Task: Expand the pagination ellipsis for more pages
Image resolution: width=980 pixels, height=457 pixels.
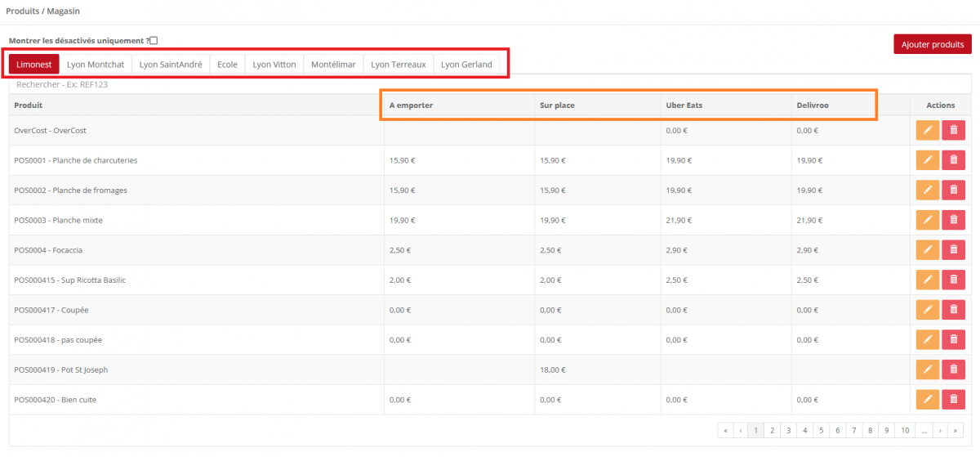Action: click(x=923, y=430)
